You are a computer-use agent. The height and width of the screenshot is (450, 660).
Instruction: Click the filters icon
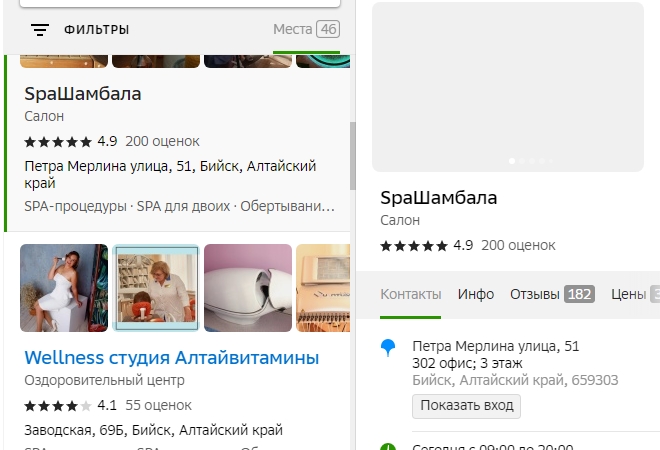[x=40, y=30]
